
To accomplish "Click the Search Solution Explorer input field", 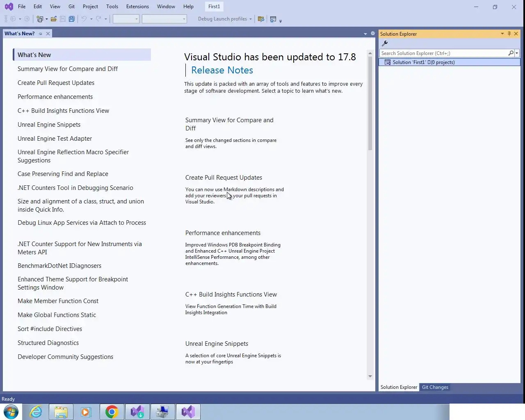I will tap(444, 53).
